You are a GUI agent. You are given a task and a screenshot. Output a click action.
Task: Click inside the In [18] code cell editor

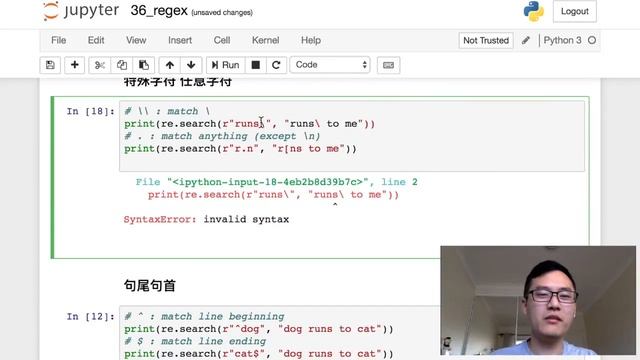coord(351,136)
